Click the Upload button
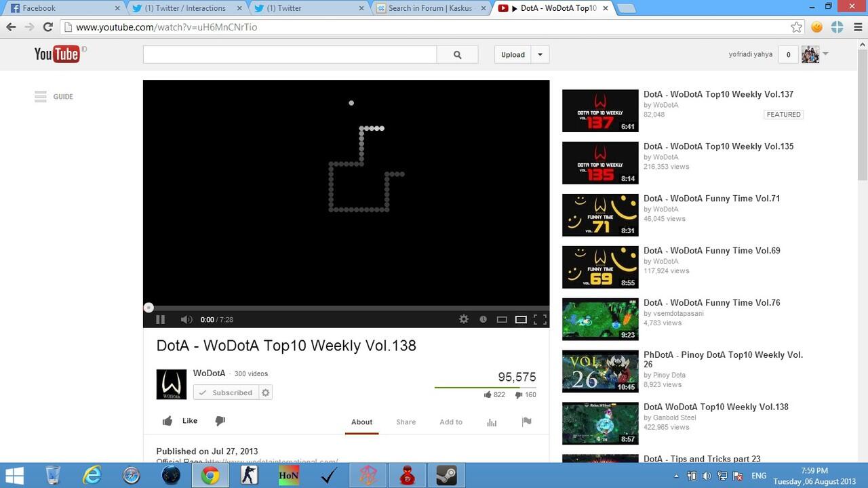Viewport: 868px width, 488px height. 513,55
